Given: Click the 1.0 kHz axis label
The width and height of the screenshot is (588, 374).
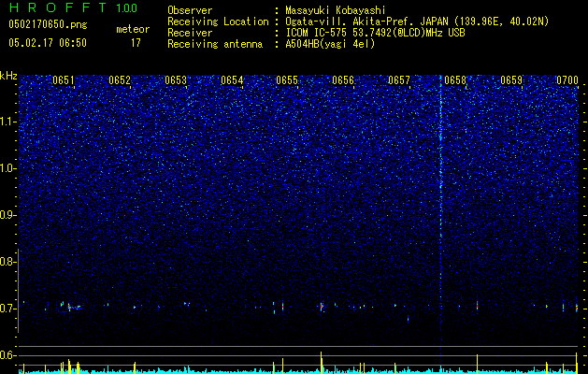Looking at the screenshot, I should [7, 168].
